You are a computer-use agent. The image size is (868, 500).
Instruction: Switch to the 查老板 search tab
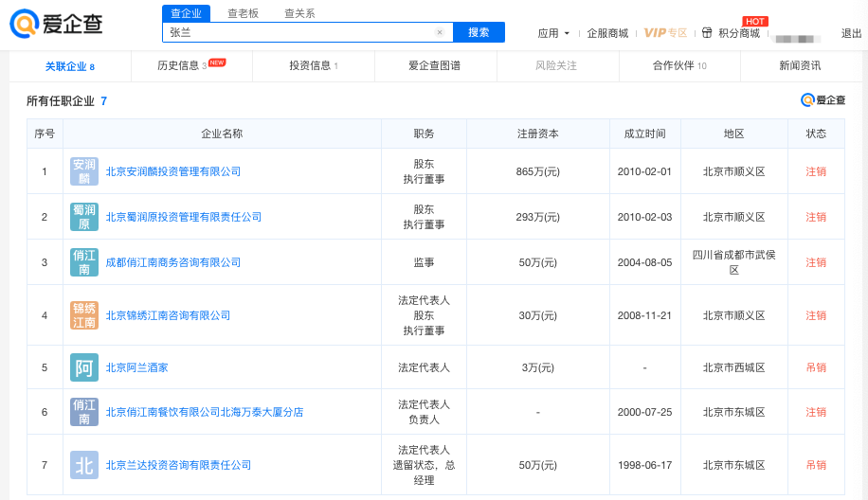(x=243, y=13)
